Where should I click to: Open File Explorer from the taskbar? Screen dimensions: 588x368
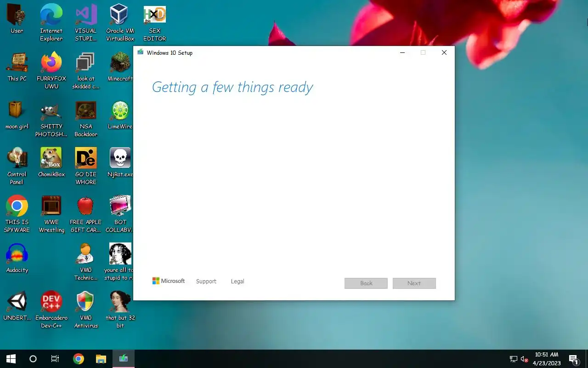point(101,359)
